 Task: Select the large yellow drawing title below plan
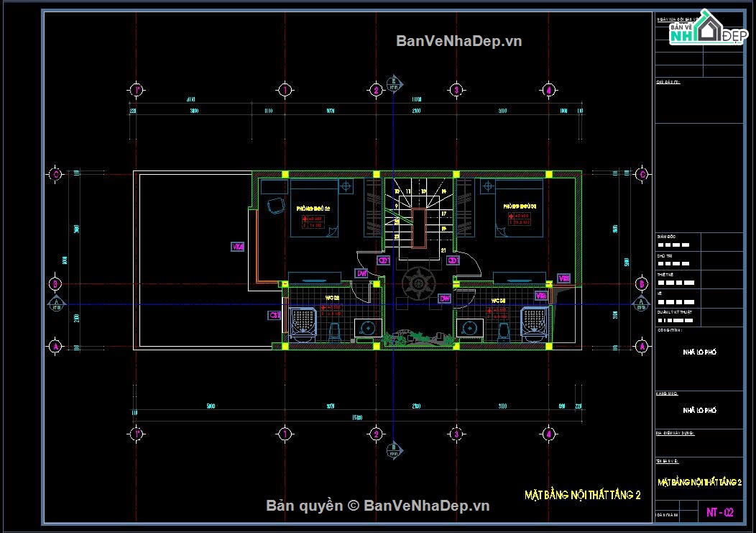click(582, 495)
